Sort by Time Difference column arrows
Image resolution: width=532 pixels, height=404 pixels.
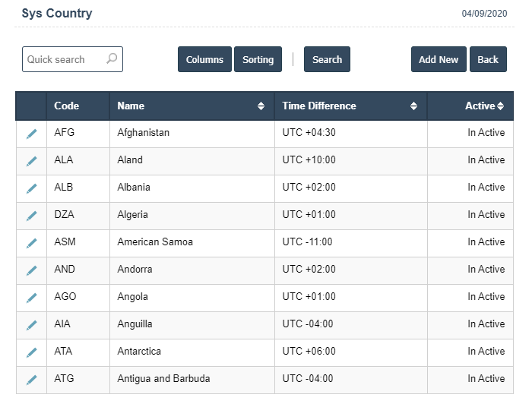pos(413,106)
